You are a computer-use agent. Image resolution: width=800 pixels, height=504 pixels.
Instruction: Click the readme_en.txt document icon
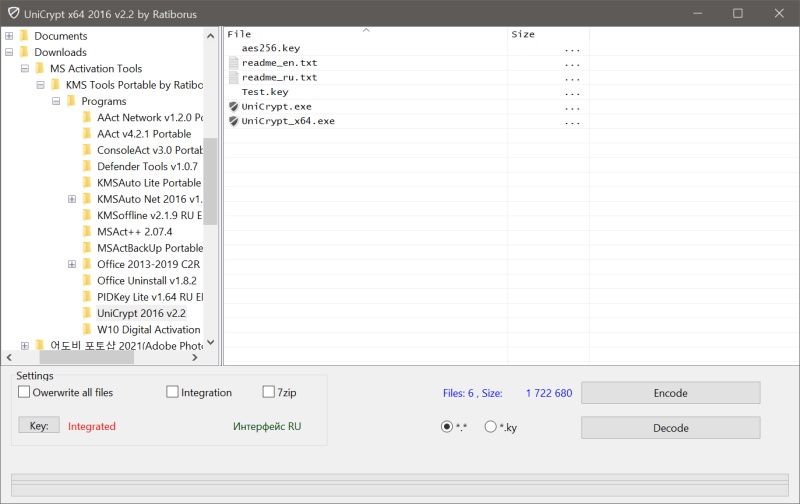click(x=234, y=63)
